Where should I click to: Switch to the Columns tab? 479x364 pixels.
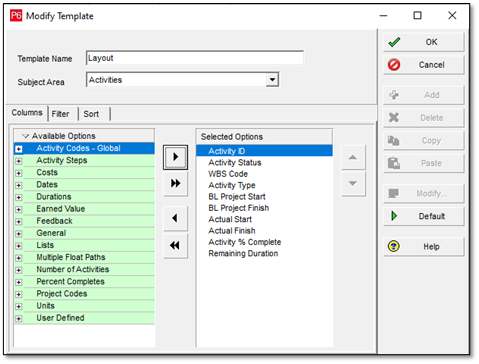coord(27,113)
